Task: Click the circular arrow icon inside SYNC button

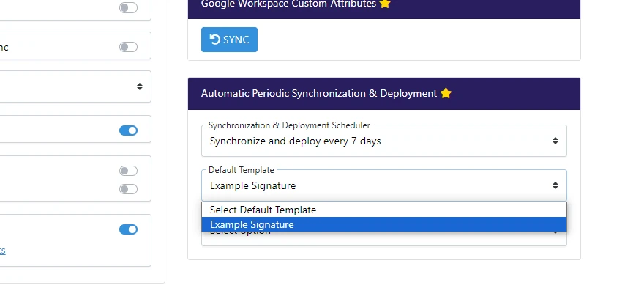Action: (215, 39)
